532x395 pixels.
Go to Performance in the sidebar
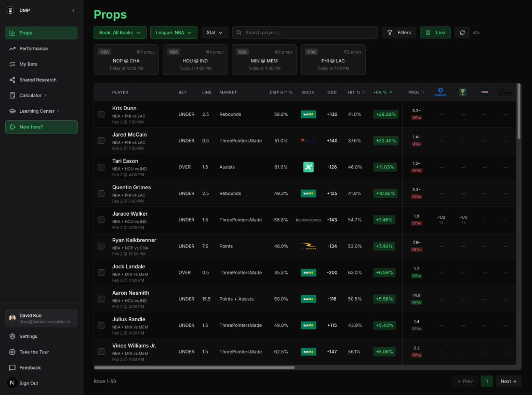[x=33, y=49]
